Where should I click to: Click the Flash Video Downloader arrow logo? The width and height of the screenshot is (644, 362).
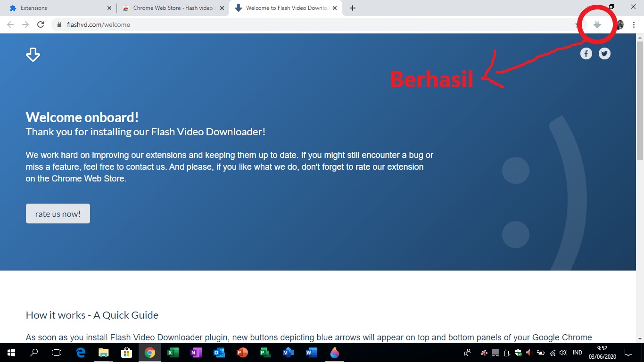pyautogui.click(x=33, y=54)
